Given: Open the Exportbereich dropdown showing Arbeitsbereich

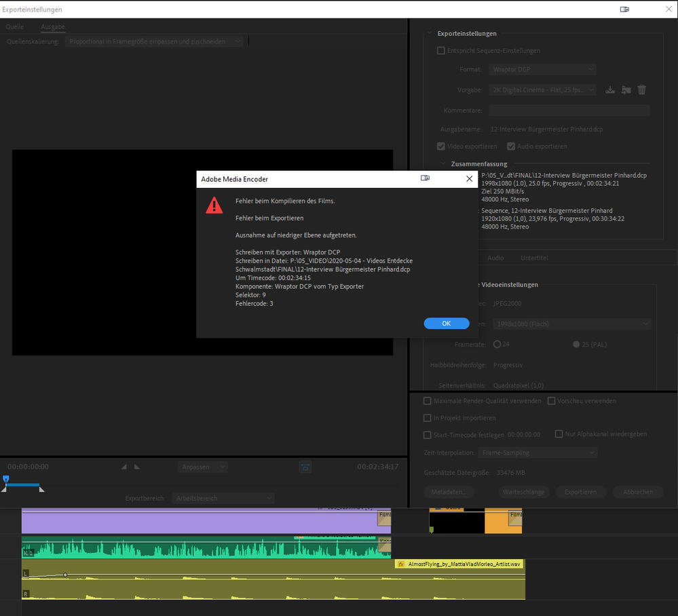Looking at the screenshot, I should coord(223,498).
